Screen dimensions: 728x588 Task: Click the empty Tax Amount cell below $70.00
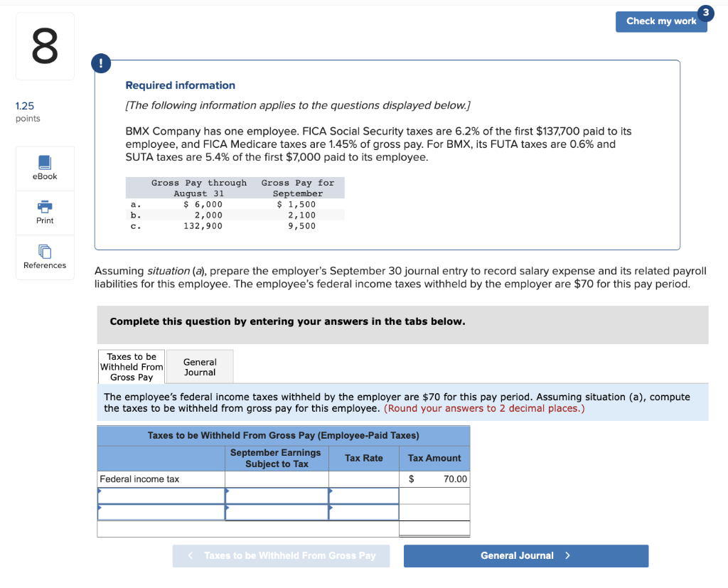click(434, 496)
